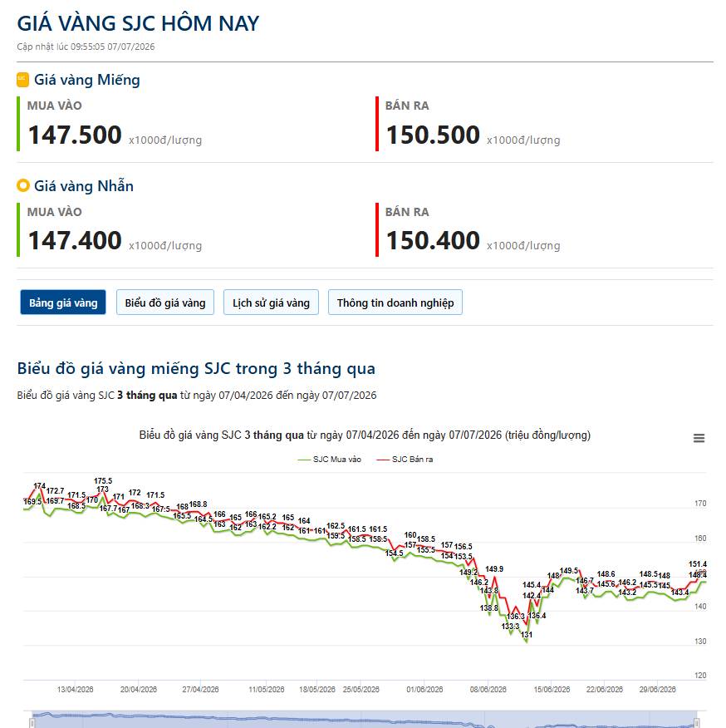726x728 pixels.
Task: Open the chart hamburger context menu
Action: click(x=699, y=438)
